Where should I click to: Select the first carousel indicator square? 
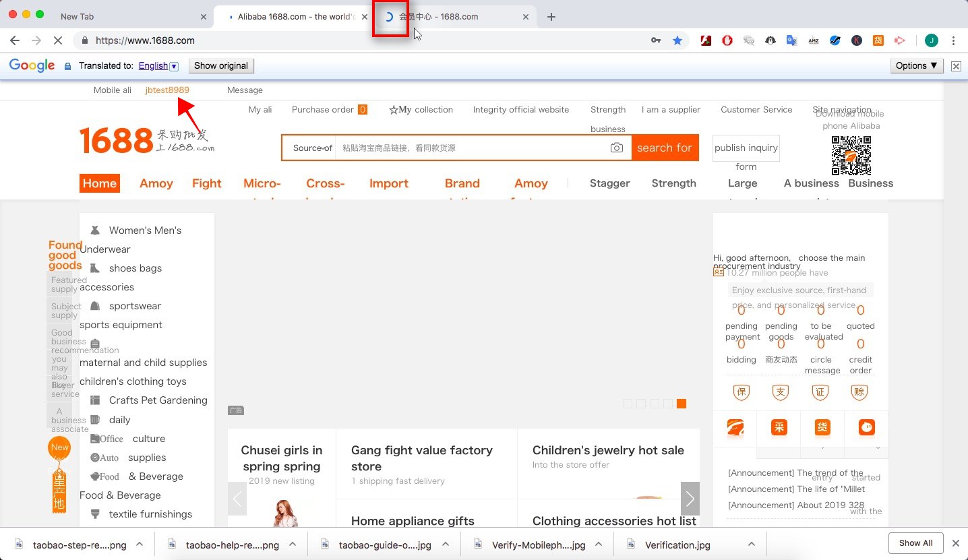coord(628,404)
